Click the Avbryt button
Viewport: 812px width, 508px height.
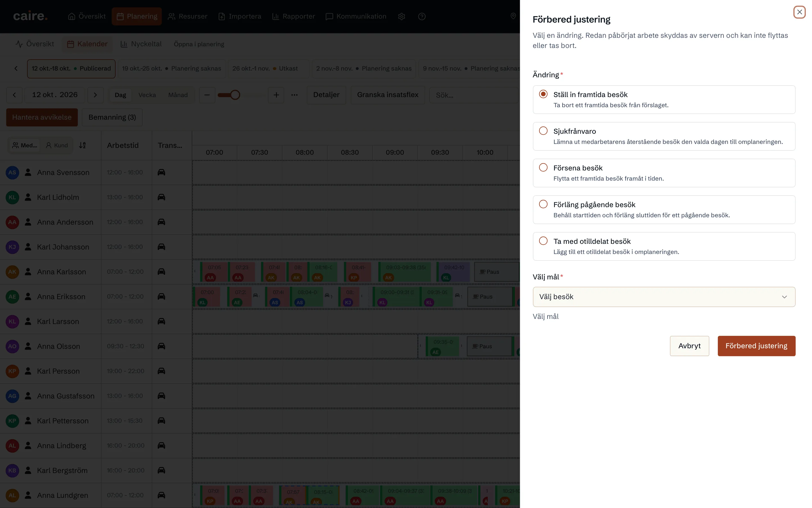point(689,346)
